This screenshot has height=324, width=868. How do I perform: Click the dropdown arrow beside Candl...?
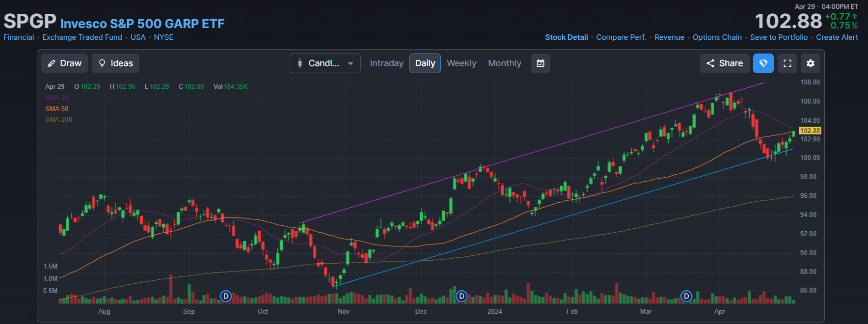click(x=351, y=63)
